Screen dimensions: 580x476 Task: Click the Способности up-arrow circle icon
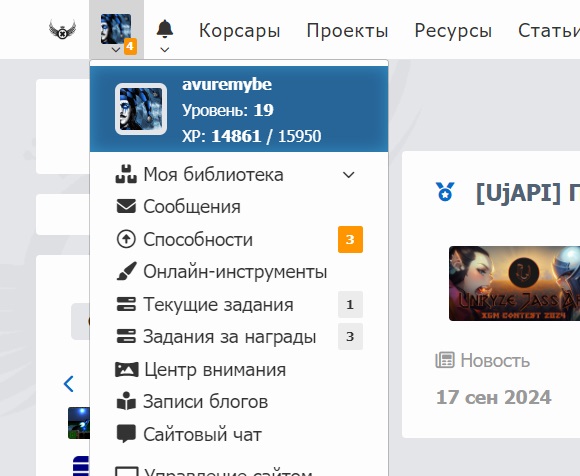click(126, 239)
